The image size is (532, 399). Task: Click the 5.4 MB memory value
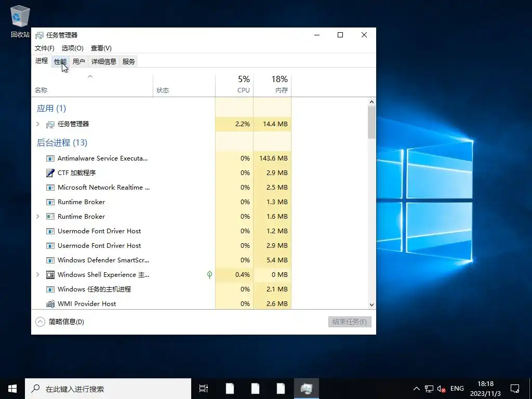(x=277, y=260)
